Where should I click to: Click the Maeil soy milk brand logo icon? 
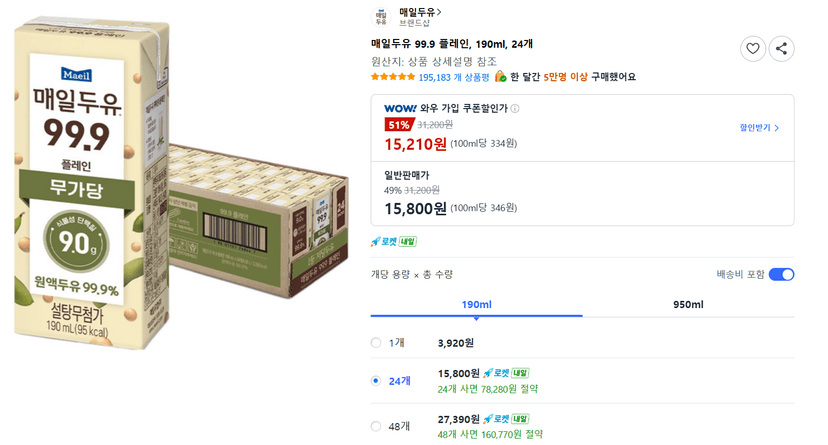381,17
